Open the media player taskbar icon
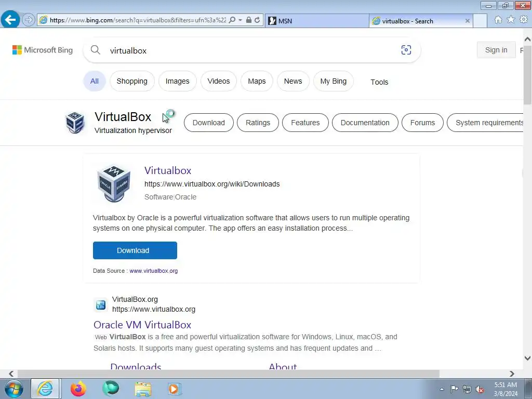 pos(175,389)
